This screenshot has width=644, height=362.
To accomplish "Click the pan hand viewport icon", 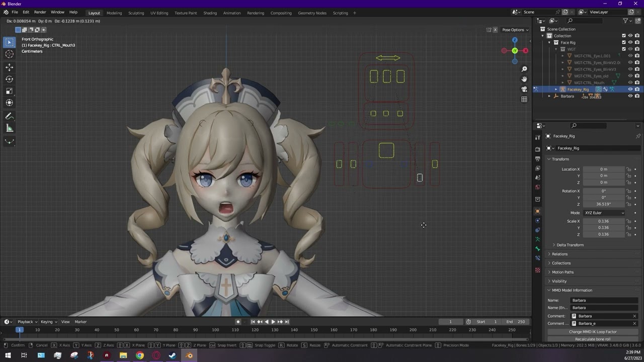I will [x=524, y=79].
